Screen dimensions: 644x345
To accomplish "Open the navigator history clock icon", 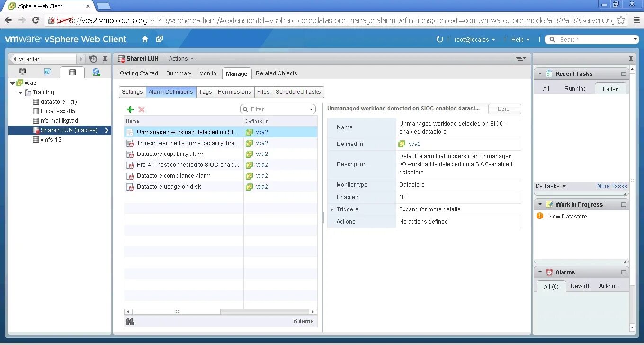I will [93, 59].
